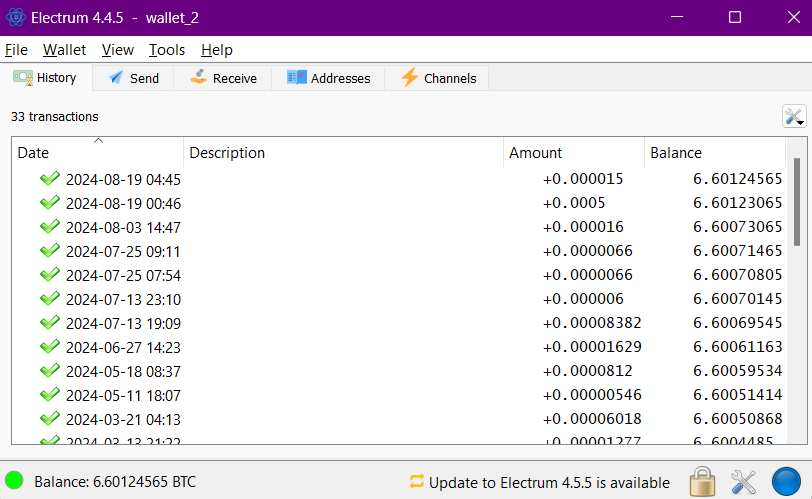Click the green network status indicator
The height and width of the screenshot is (499, 812).
[x=14, y=480]
